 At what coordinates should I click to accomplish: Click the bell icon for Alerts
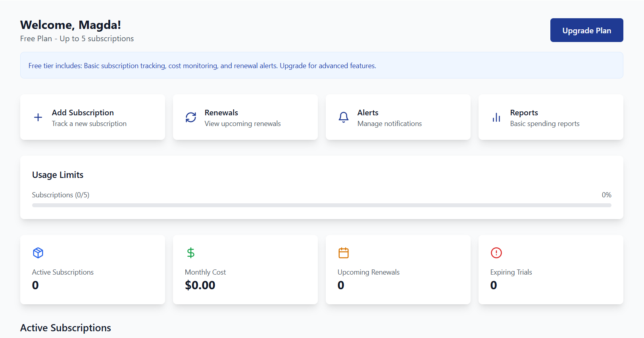[344, 117]
